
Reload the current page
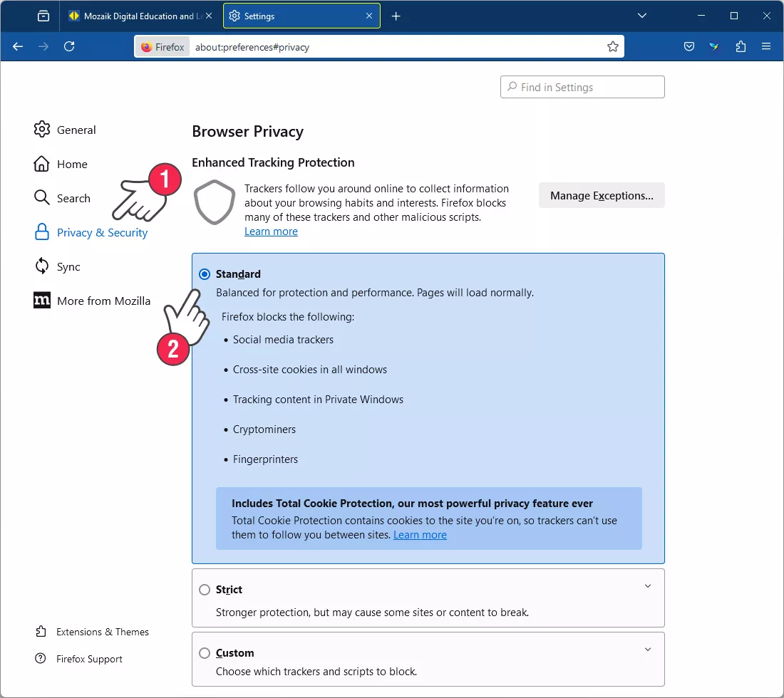click(x=69, y=47)
